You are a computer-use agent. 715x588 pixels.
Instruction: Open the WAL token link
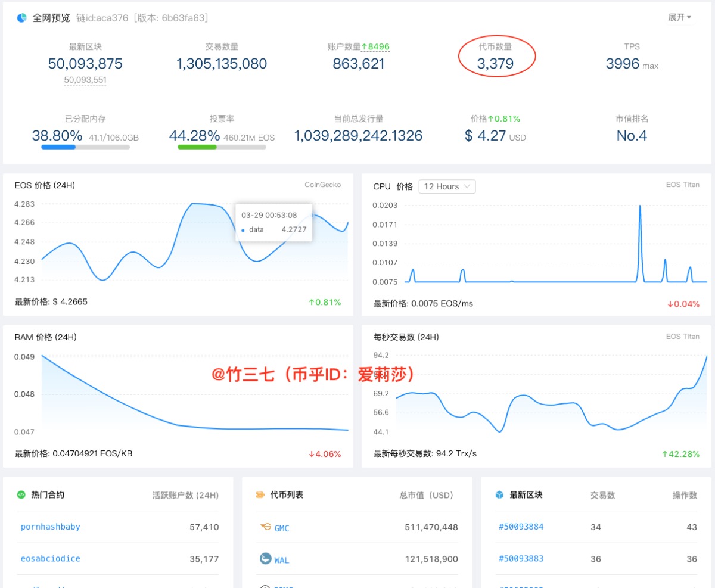tap(282, 560)
